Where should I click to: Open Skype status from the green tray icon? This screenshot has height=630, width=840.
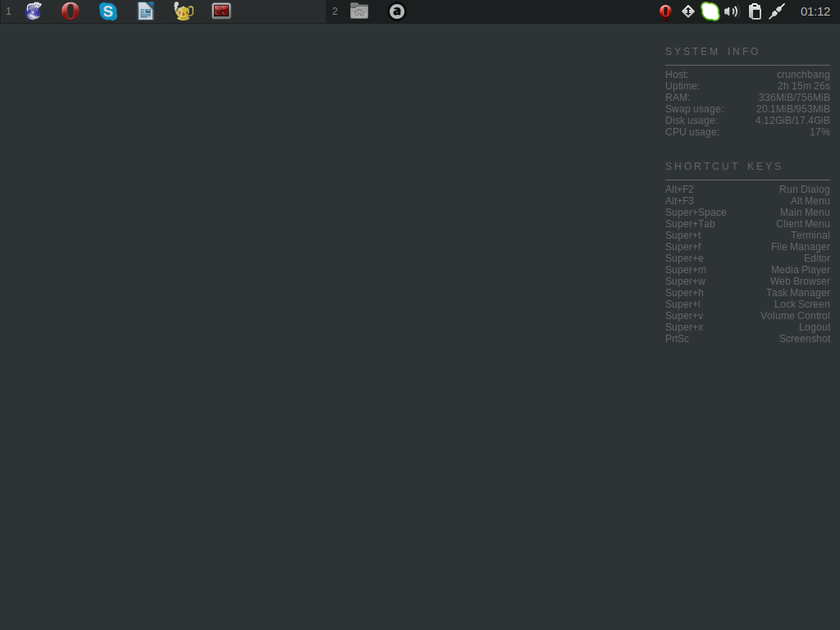pos(710,11)
